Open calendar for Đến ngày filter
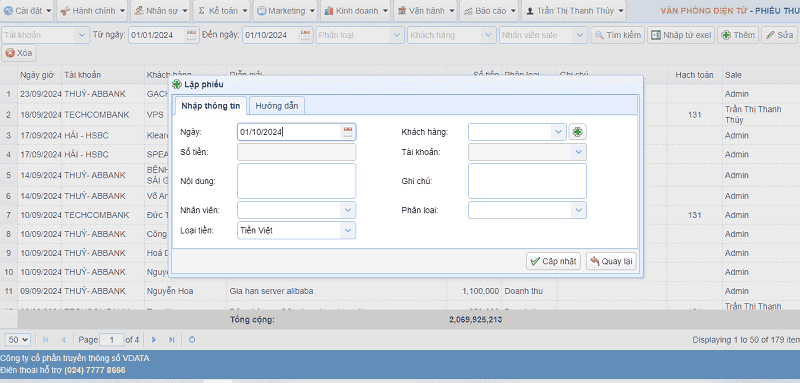The height and width of the screenshot is (383, 800). (305, 35)
